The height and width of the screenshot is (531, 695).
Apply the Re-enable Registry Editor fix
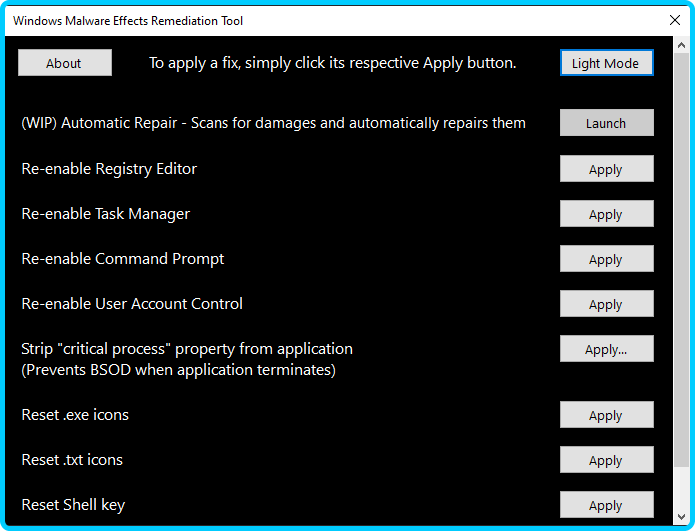coord(606,169)
